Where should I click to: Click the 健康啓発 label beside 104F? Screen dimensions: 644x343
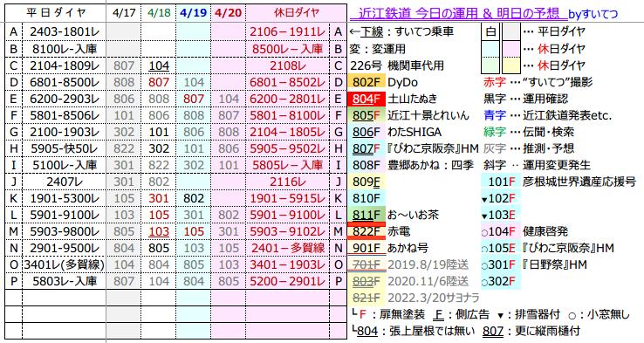(545, 231)
